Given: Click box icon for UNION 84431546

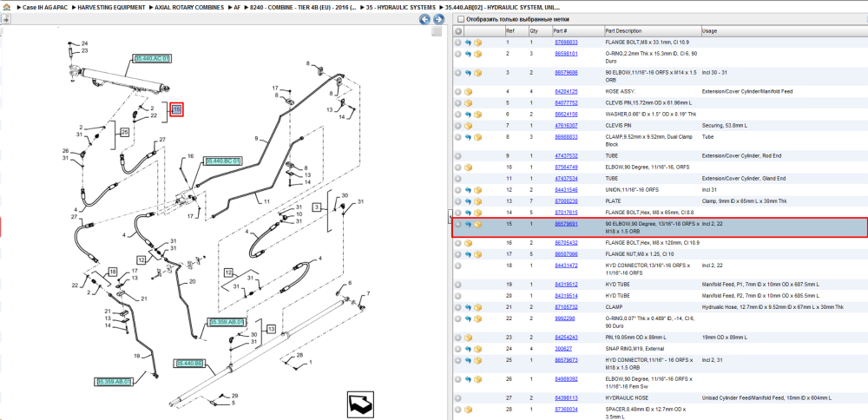Looking at the screenshot, I should [x=477, y=190].
